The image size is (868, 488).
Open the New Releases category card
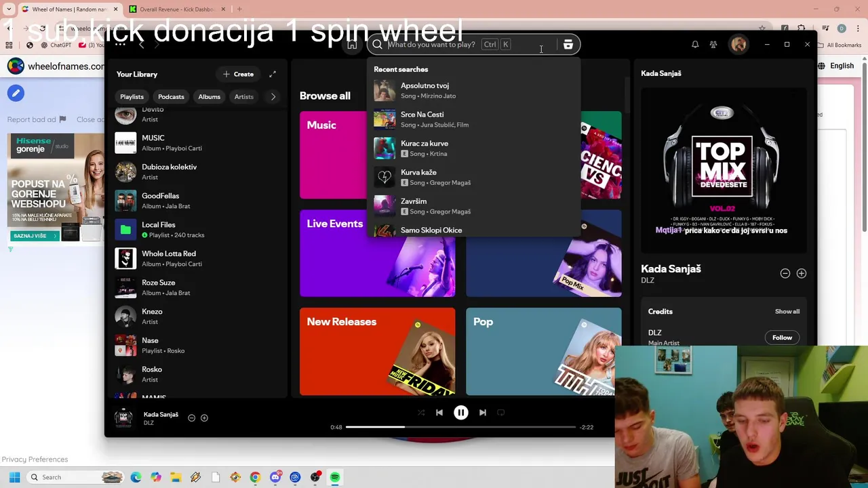click(377, 352)
